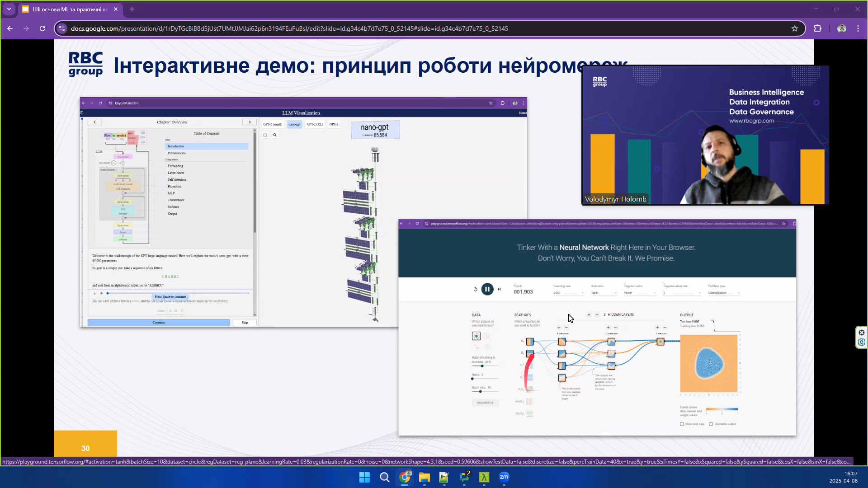Enable the Show test data checkbox
This screenshot has height=488, width=868.
(682, 424)
